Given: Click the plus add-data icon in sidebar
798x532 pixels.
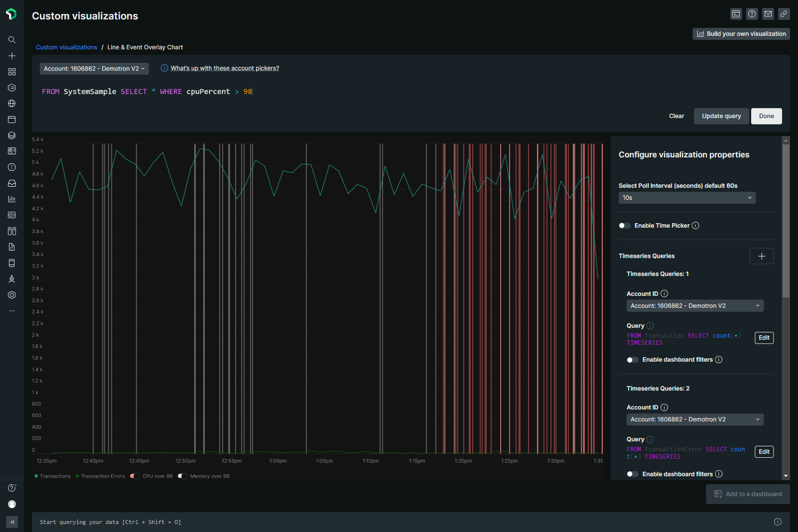Looking at the screenshot, I should click(12, 56).
